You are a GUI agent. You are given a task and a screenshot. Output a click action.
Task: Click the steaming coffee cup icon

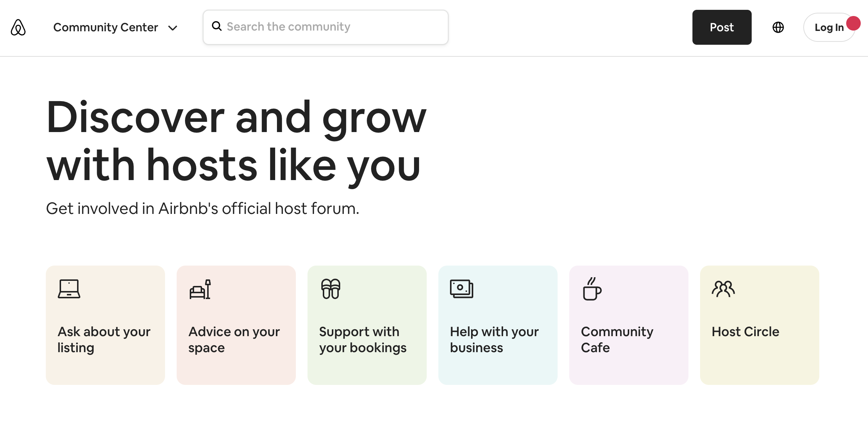[x=592, y=289]
